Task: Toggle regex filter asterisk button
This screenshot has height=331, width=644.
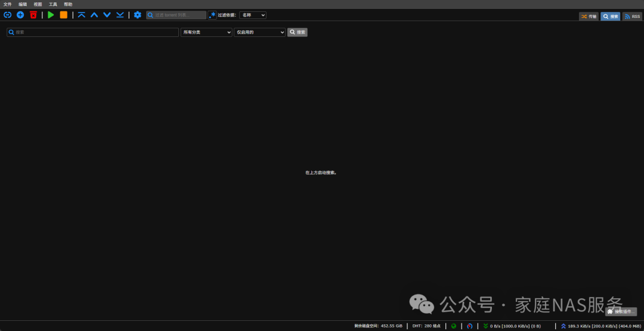Action: (212, 15)
